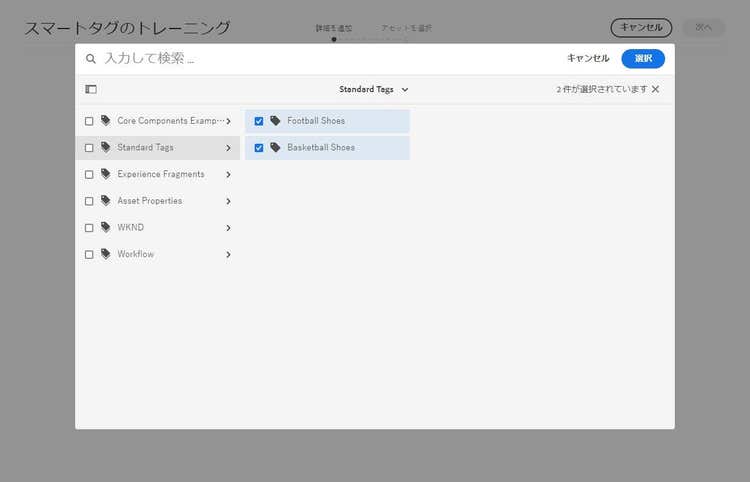Screen dimensions: 750x482
Task: Uncheck the Football Shoes checkbox
Action: pos(259,121)
